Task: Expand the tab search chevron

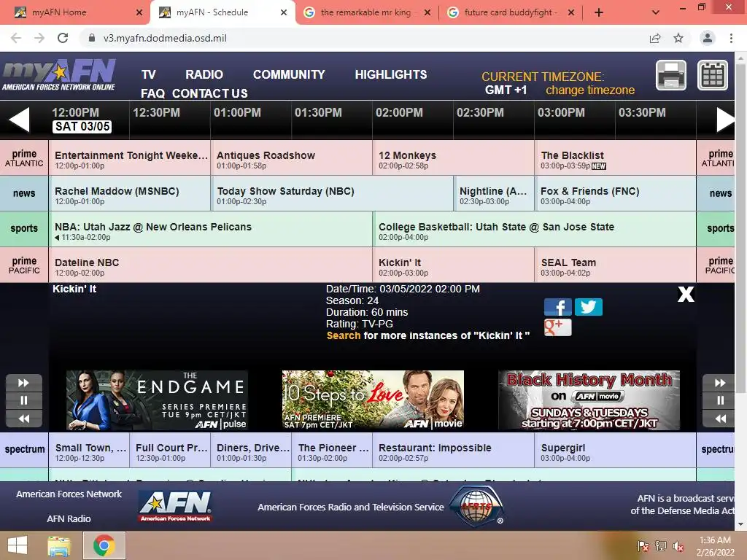Action: pyautogui.click(x=656, y=12)
